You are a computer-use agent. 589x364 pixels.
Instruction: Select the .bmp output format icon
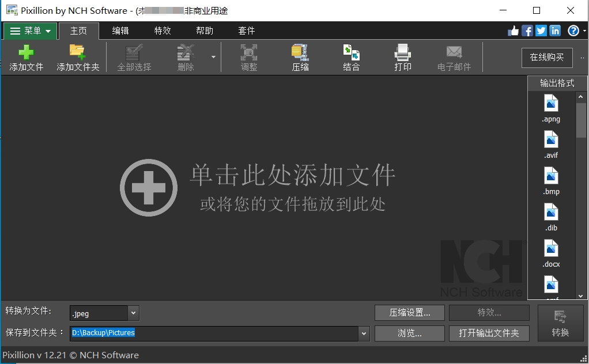(x=551, y=176)
